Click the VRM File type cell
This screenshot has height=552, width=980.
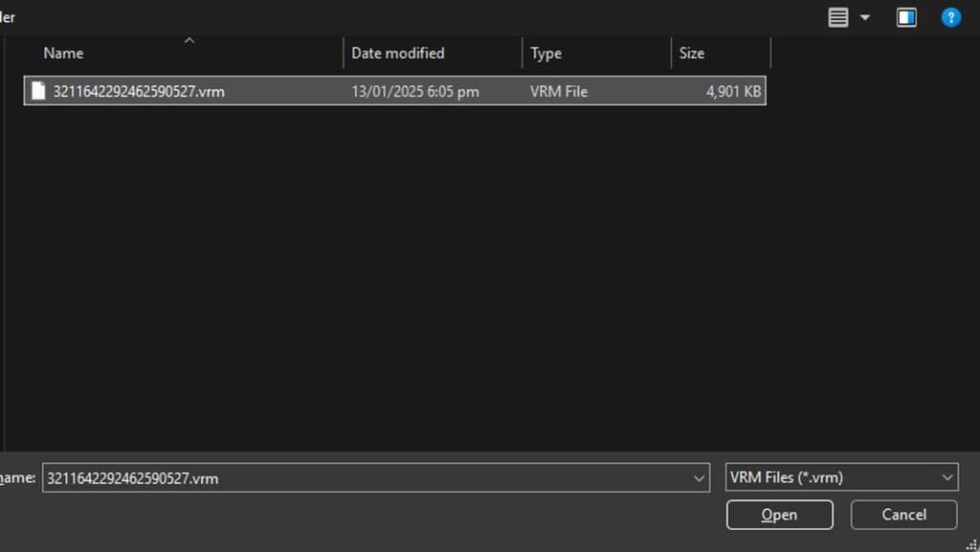(558, 92)
